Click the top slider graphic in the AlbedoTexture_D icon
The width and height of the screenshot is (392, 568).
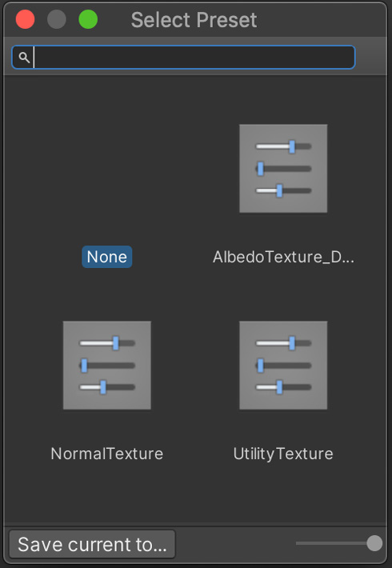[283, 146]
